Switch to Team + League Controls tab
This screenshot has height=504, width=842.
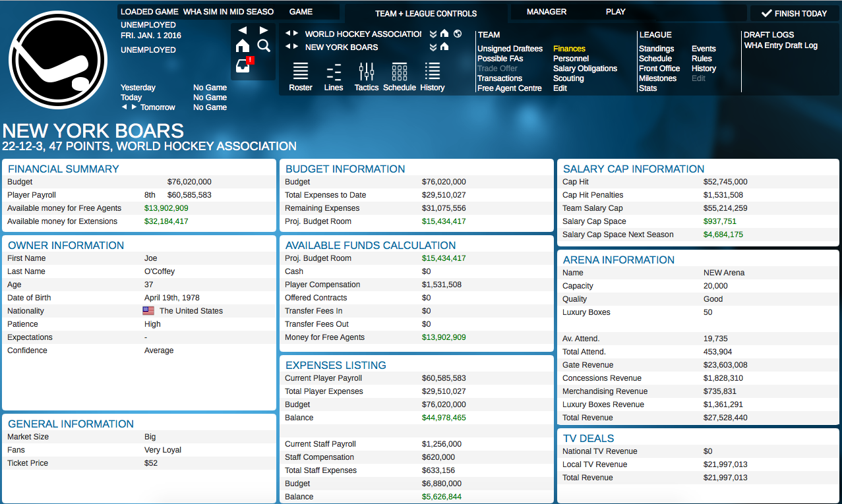(426, 13)
